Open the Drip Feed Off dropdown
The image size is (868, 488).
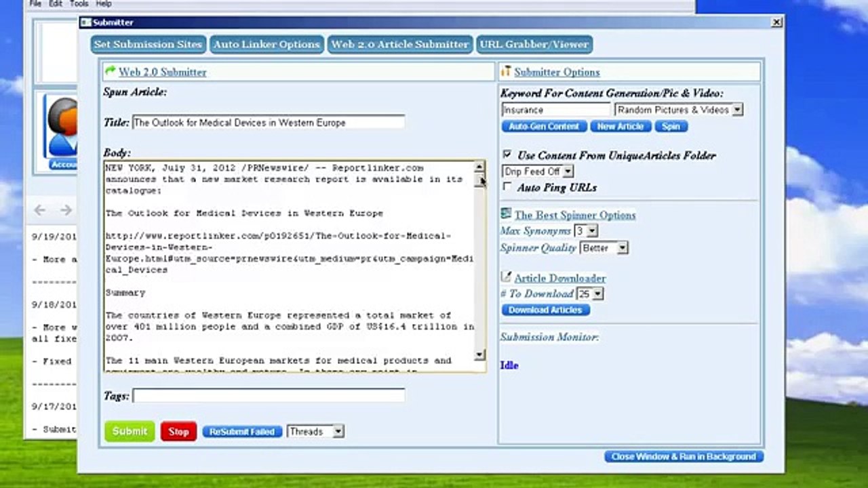(538, 171)
